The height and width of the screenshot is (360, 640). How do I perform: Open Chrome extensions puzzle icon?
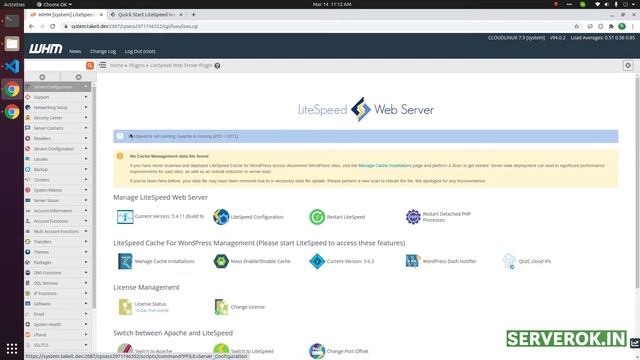[x=611, y=26]
